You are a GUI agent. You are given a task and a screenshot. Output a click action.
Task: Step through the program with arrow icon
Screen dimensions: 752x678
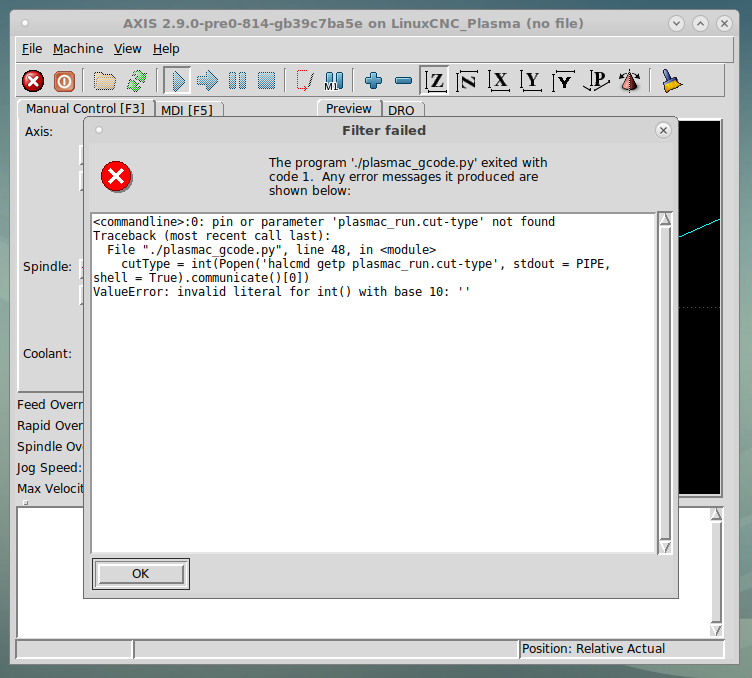(207, 81)
